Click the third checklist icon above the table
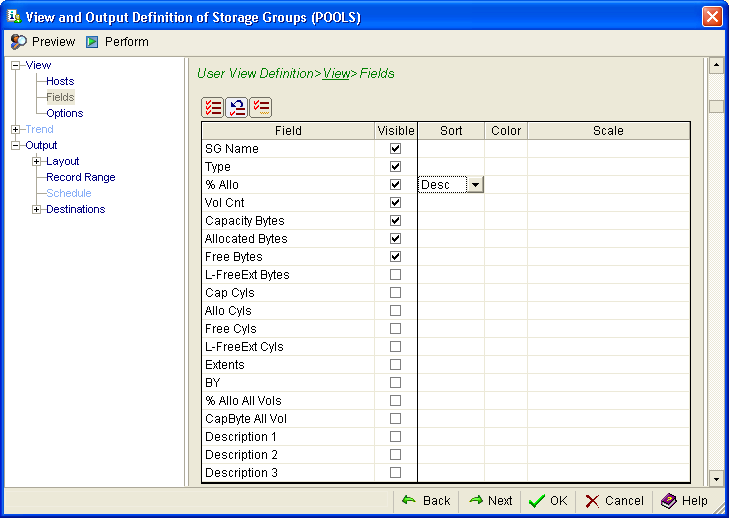This screenshot has height=518, width=729. tap(261, 108)
